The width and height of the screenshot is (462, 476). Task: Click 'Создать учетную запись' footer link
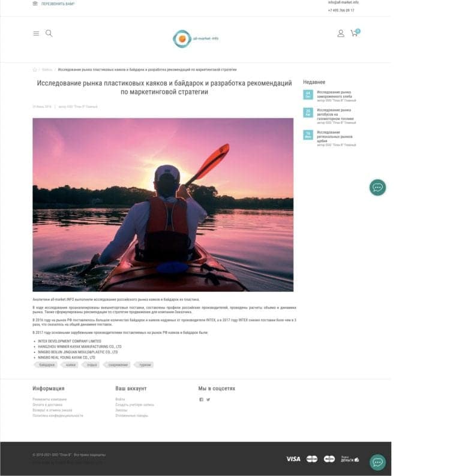(x=134, y=405)
